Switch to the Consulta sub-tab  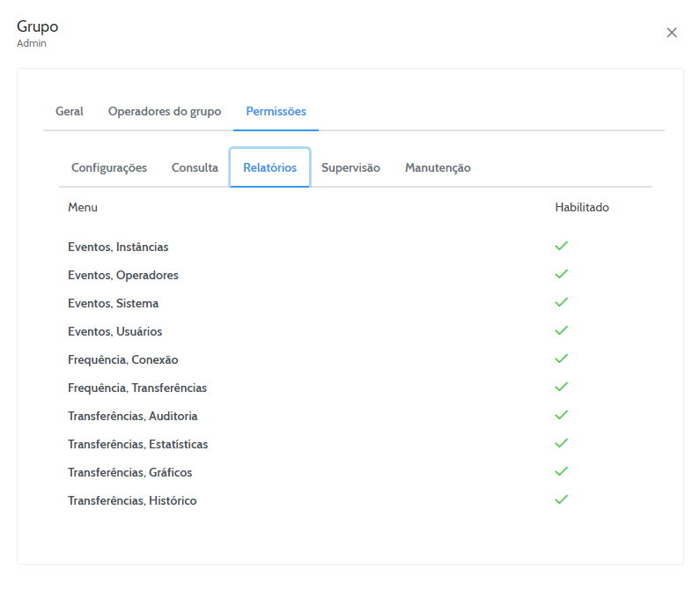coord(195,167)
